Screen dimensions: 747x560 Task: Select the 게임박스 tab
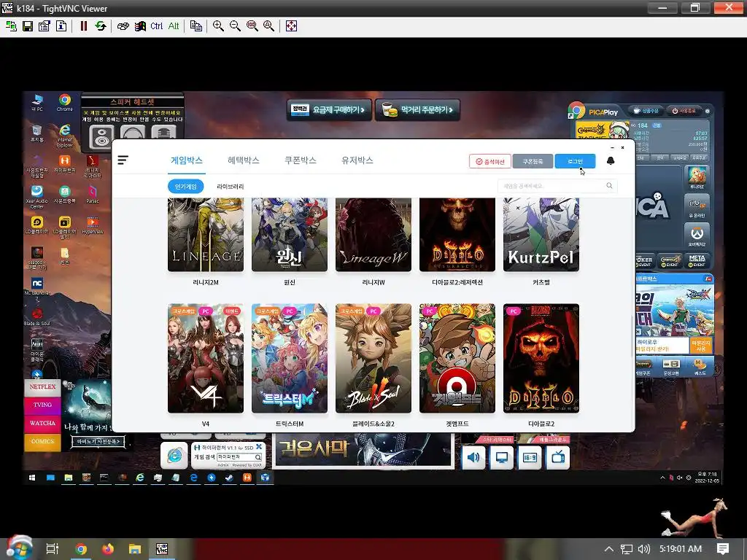click(x=187, y=160)
